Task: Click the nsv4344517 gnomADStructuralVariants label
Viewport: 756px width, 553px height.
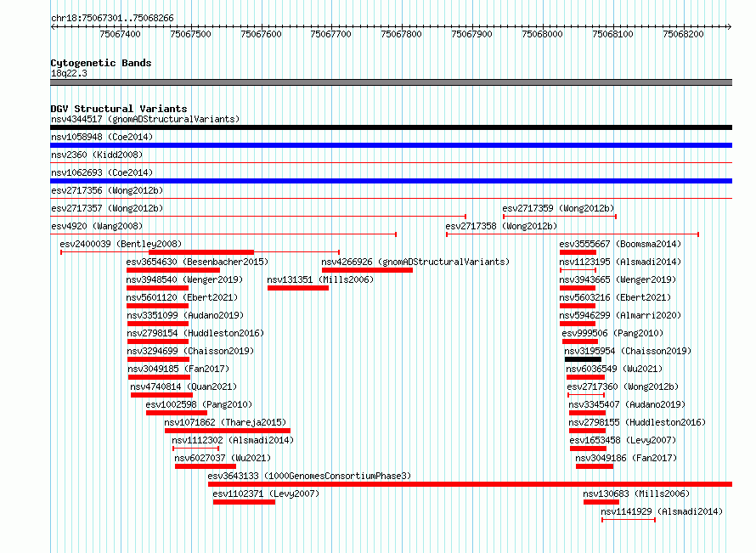Action: click(145, 119)
